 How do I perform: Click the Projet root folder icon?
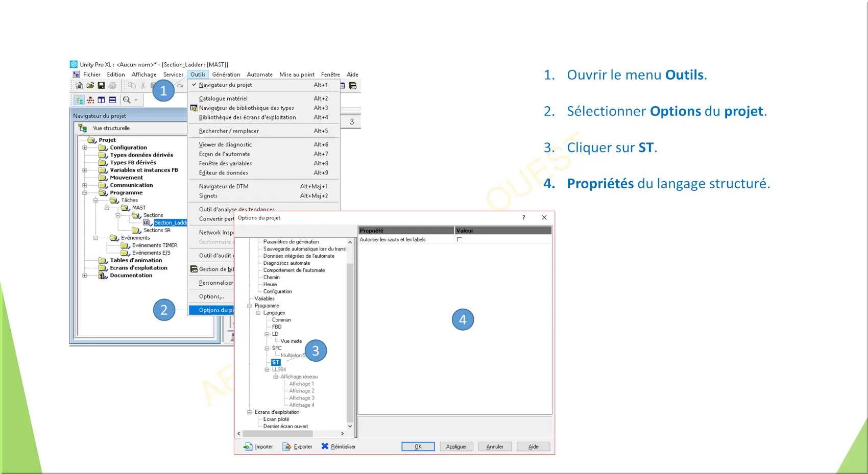pyautogui.click(x=92, y=140)
